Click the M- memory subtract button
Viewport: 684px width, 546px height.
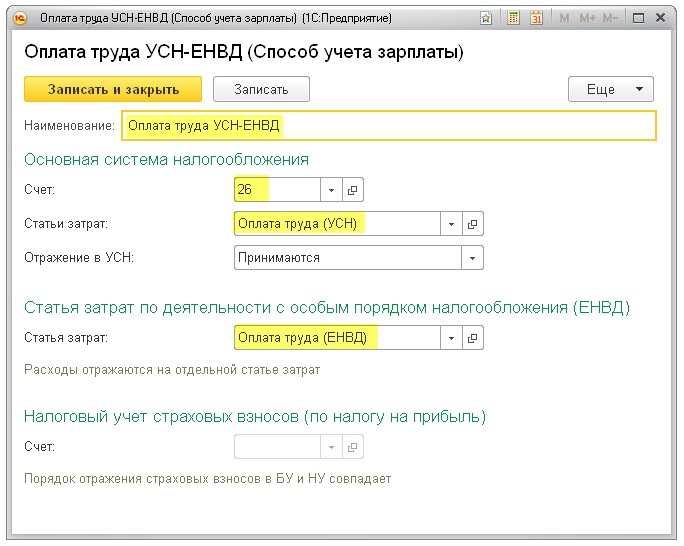(x=610, y=18)
